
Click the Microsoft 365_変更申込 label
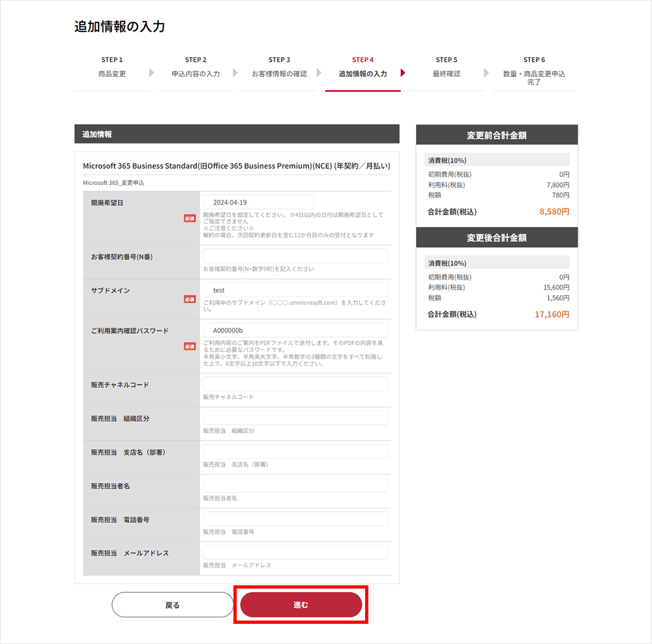(113, 183)
